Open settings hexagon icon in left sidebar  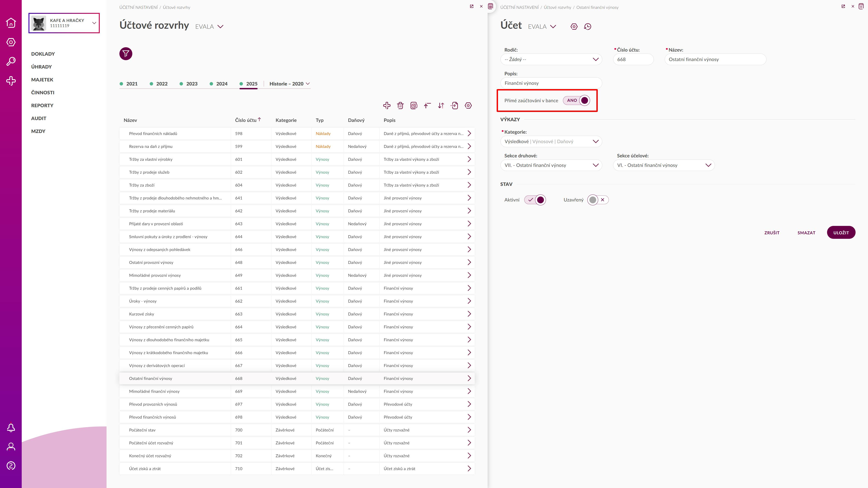click(11, 42)
